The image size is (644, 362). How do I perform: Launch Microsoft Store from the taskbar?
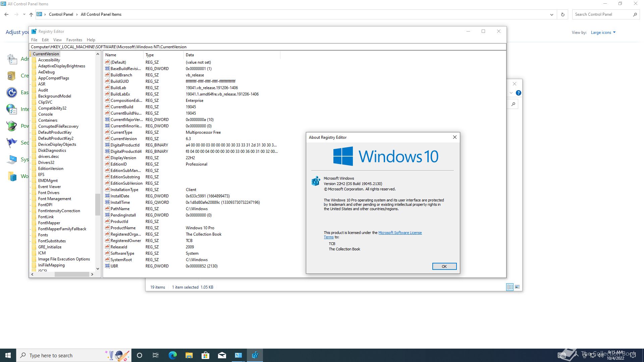click(205, 355)
